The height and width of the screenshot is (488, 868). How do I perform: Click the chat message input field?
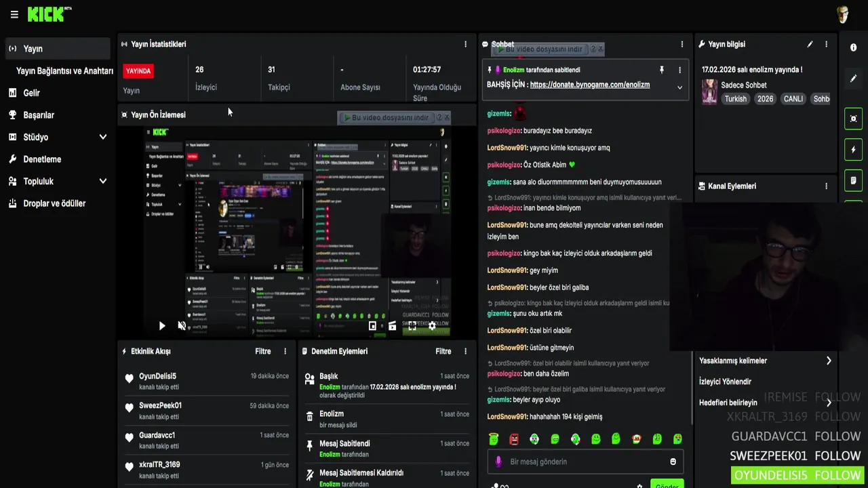[585, 462]
